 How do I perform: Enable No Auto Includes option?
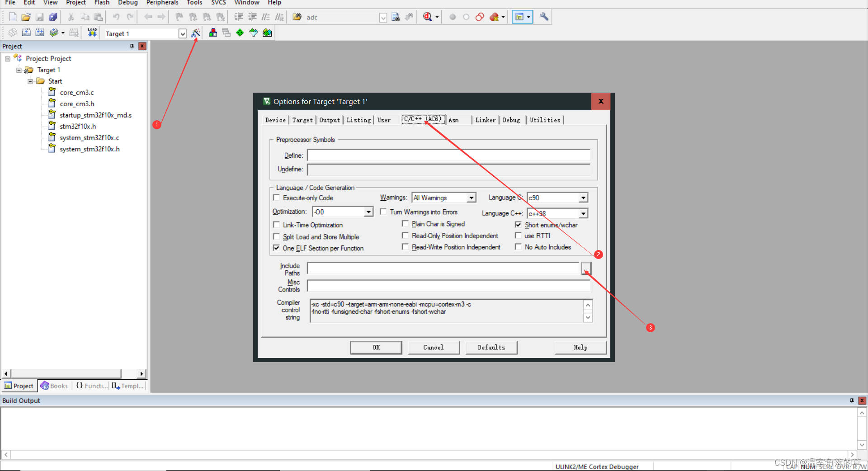(x=518, y=247)
